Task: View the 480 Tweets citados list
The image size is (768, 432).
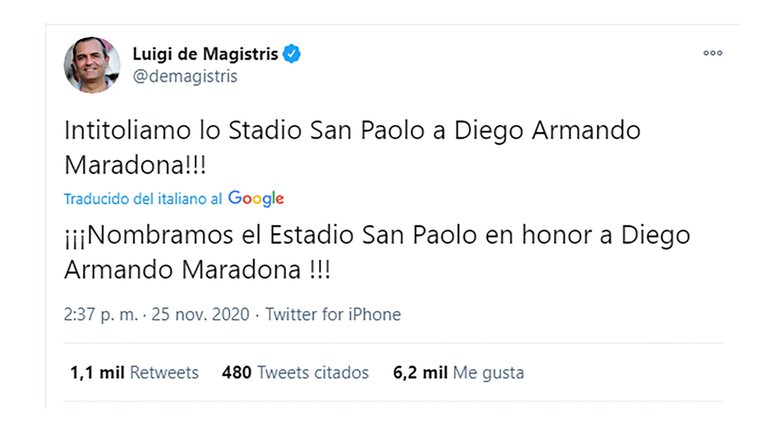Action: pos(295,373)
